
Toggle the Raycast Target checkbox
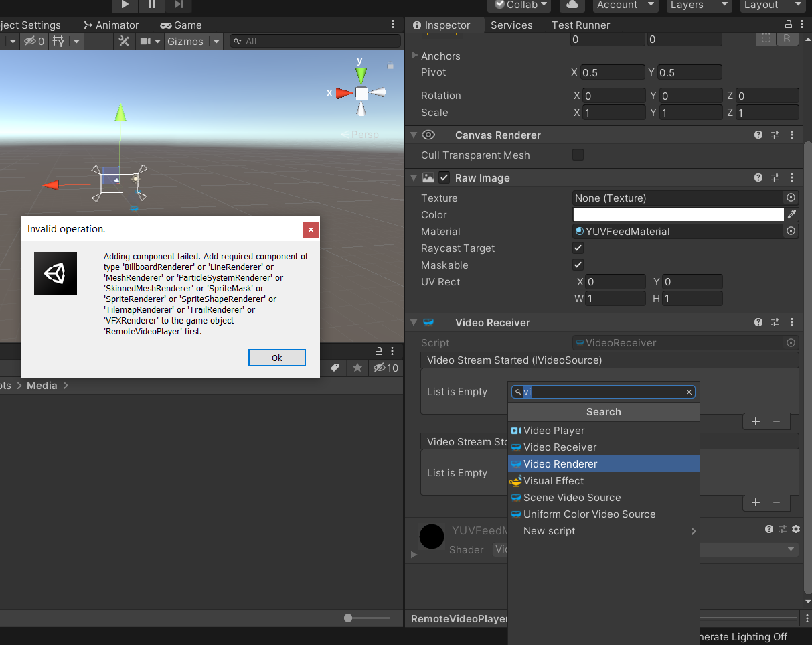tap(578, 248)
